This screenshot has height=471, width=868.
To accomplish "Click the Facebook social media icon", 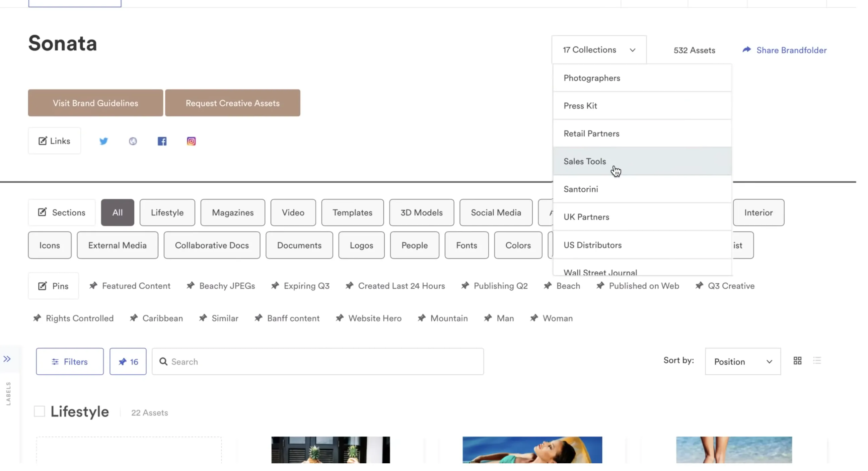I will pos(162,141).
